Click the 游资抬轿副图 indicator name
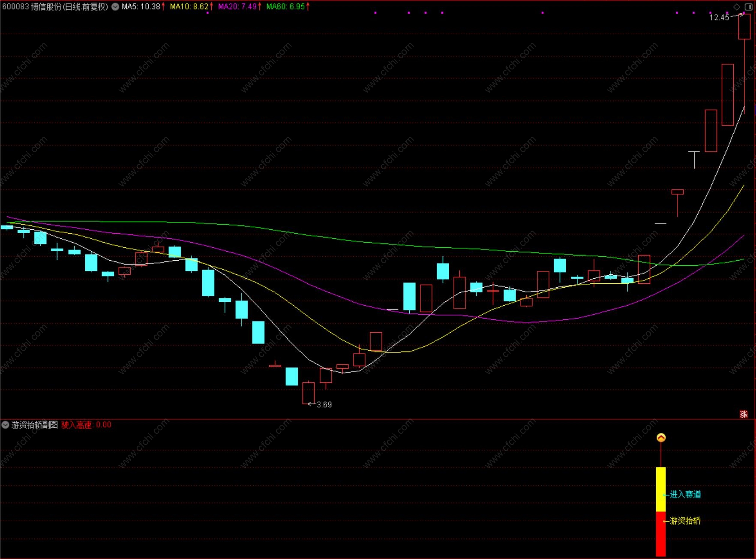Viewport: 756px width, 559px height. tap(35, 425)
